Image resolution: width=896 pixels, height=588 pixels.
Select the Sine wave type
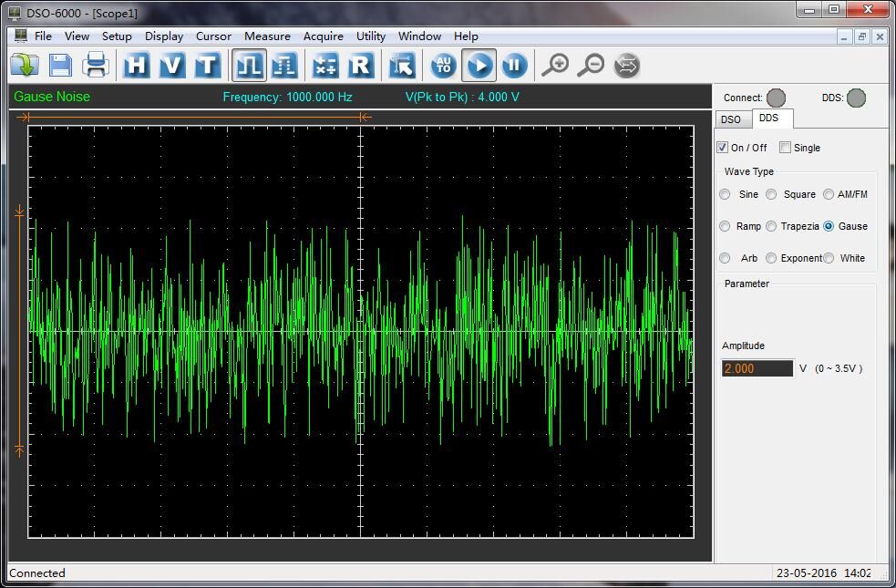726,194
